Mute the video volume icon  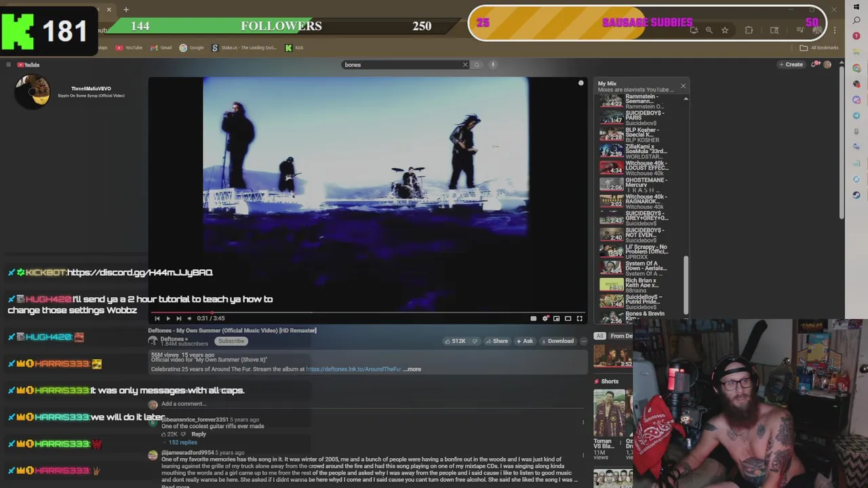pyautogui.click(x=189, y=319)
